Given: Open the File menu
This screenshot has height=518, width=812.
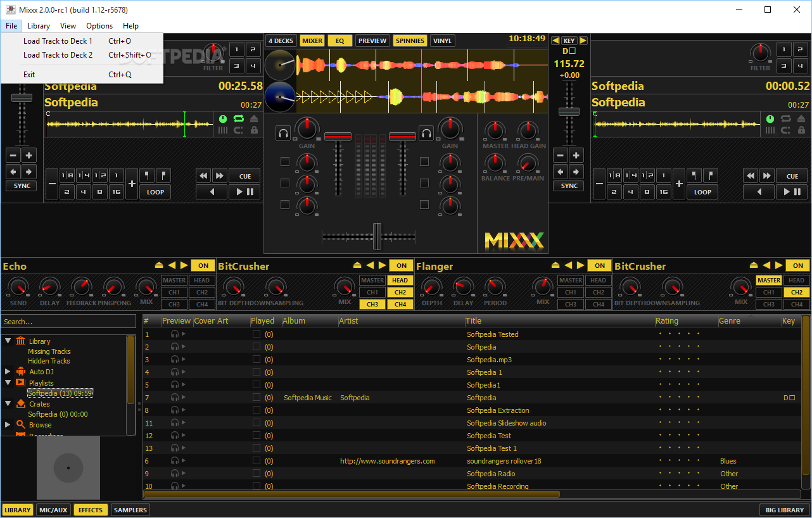Looking at the screenshot, I should tap(11, 26).
